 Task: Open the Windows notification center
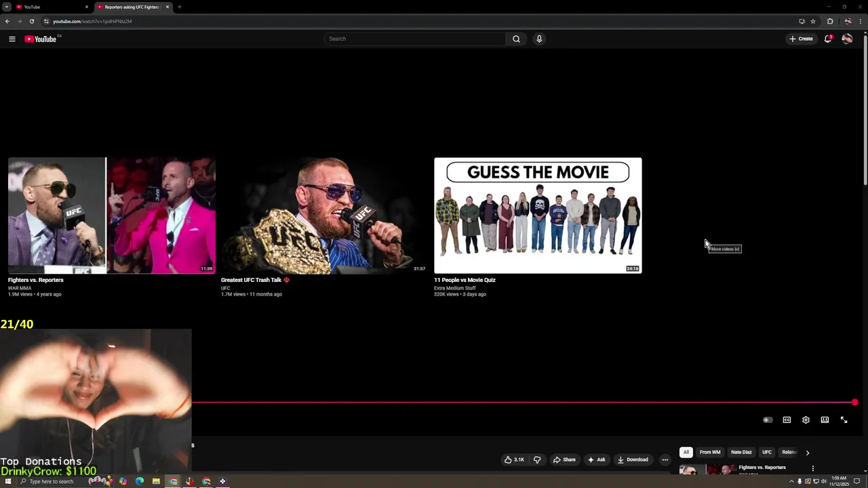(x=856, y=481)
